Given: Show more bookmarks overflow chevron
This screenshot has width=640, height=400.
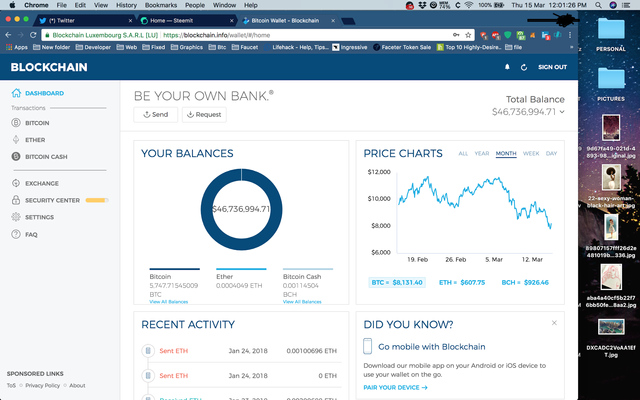Looking at the screenshot, I should pos(571,47).
